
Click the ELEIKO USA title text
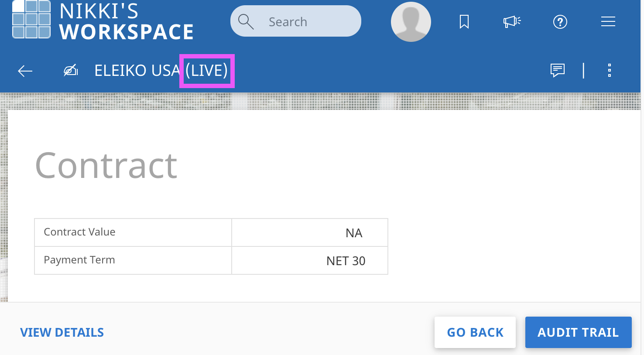coord(137,71)
